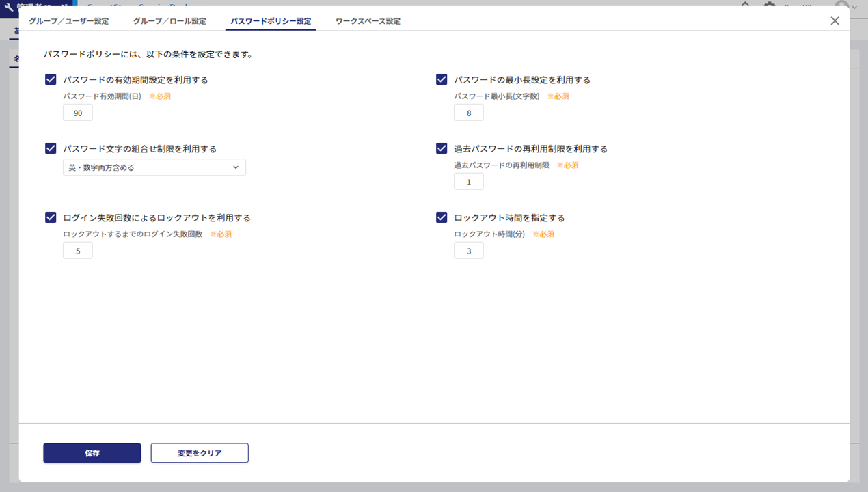Select the ロックアウトするまでのログイン失敗回数 input field
The image size is (868, 492).
click(78, 251)
